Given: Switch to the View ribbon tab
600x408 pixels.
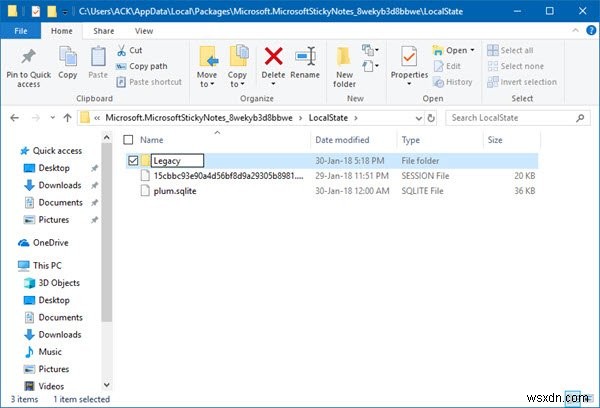Looking at the screenshot, I should point(144,31).
